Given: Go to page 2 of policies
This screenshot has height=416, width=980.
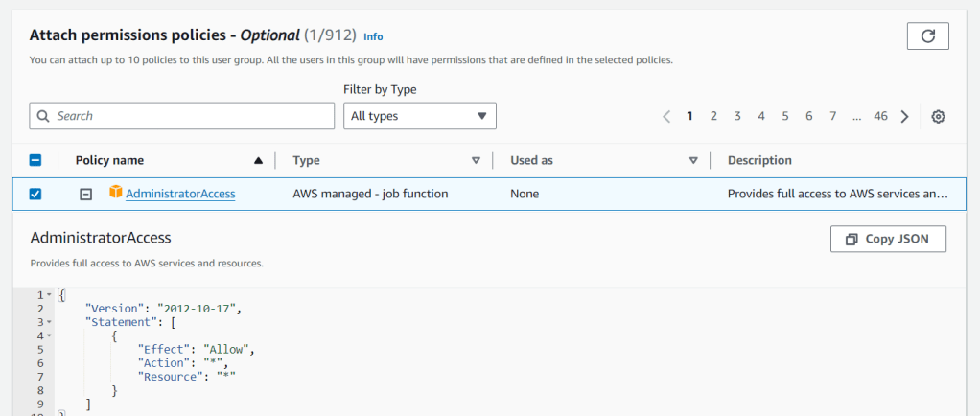Looking at the screenshot, I should point(713,116).
